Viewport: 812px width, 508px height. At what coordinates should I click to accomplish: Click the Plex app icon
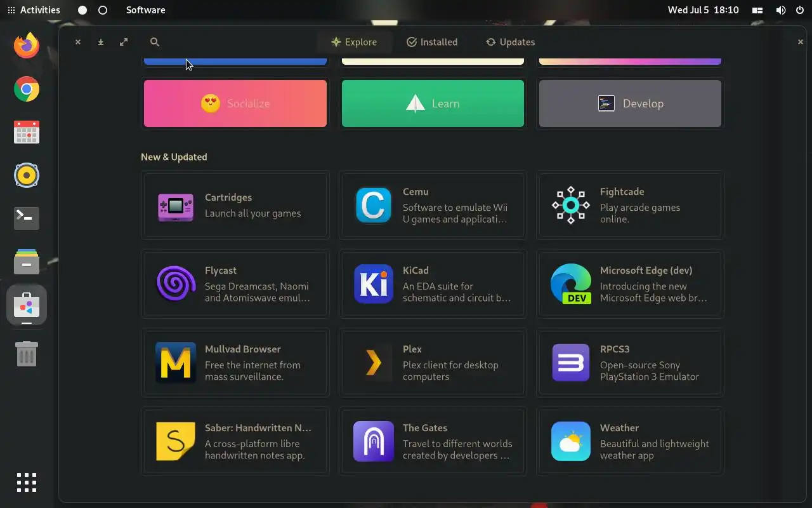pos(373,363)
